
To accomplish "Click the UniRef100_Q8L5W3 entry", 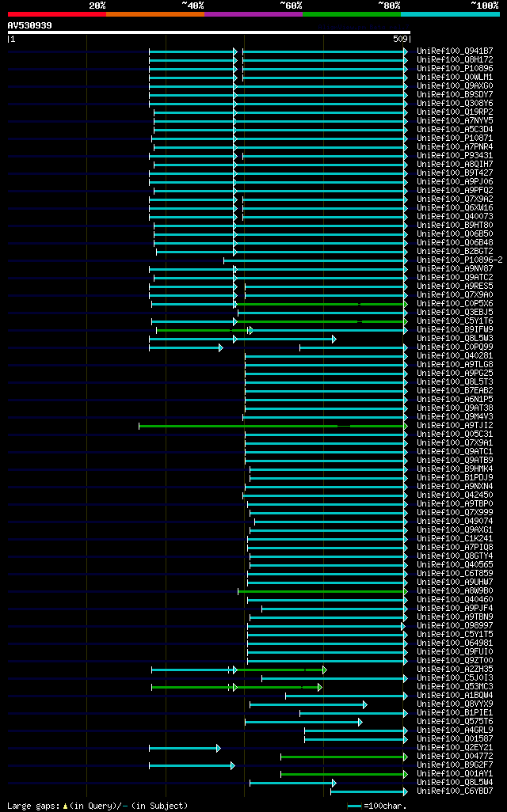I will coord(456,339).
